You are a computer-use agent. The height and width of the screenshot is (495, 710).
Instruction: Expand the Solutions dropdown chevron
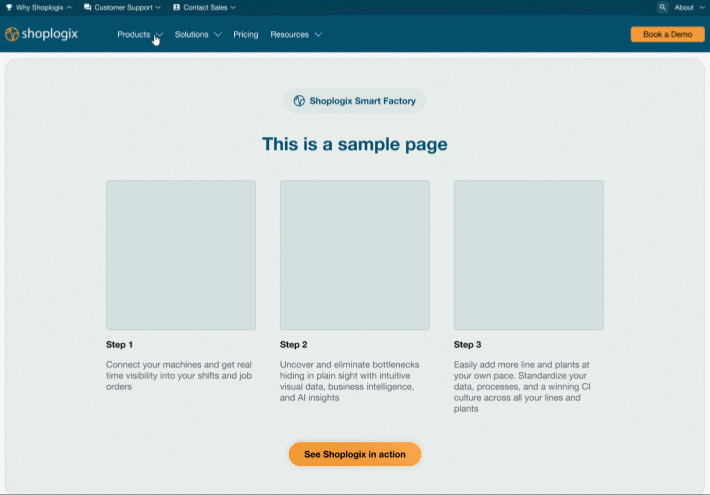[217, 34]
